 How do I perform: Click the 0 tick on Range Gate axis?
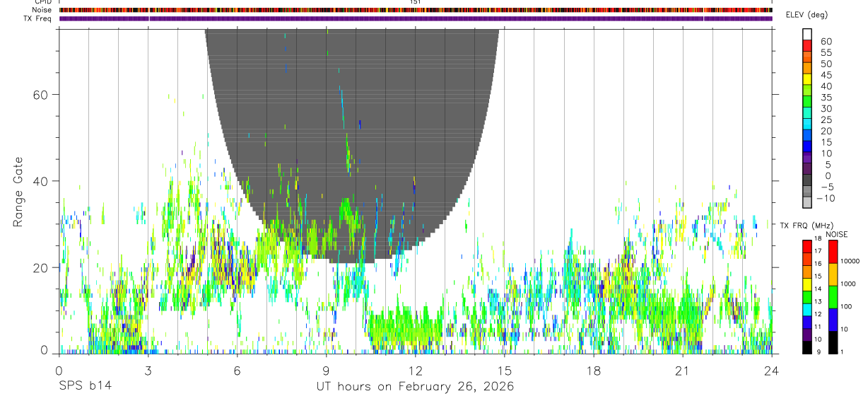click(x=43, y=350)
